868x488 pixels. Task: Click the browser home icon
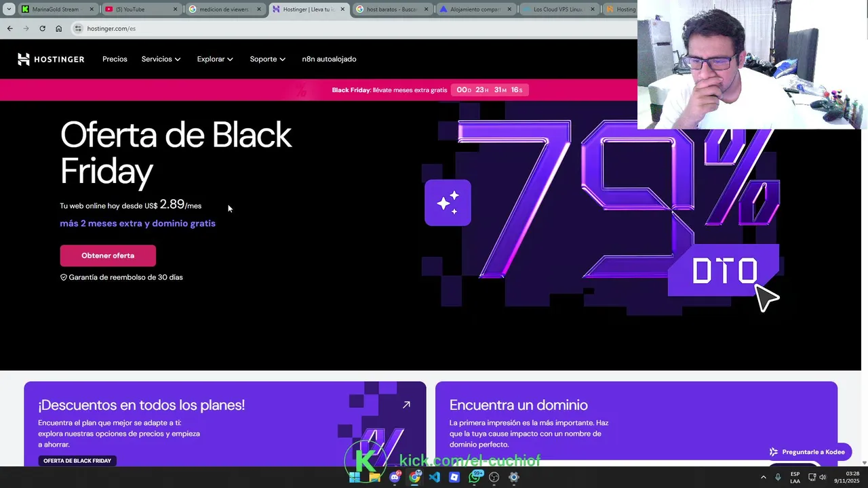[58, 28]
